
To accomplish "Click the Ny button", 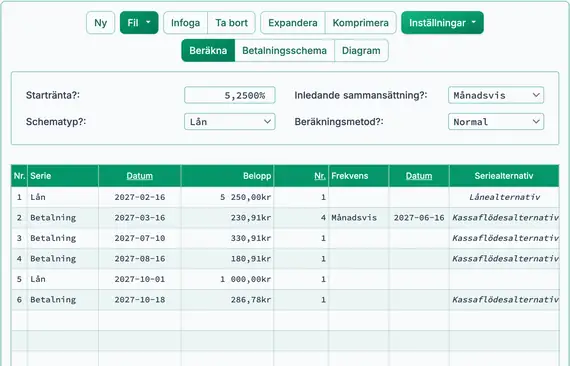I will [100, 23].
